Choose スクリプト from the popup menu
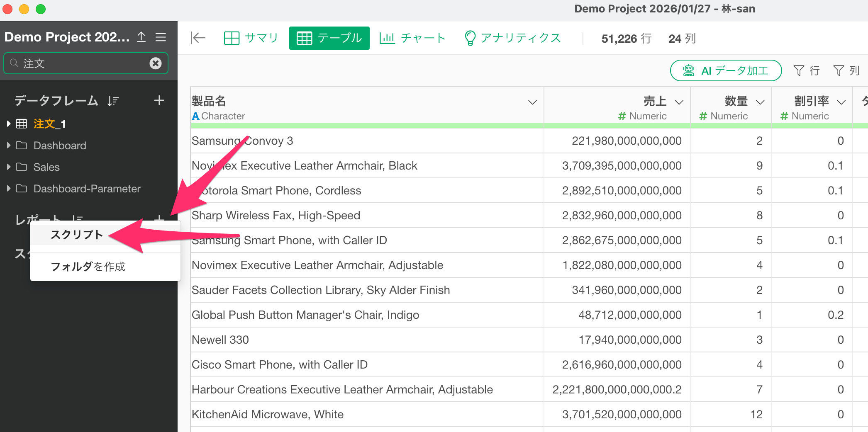The width and height of the screenshot is (868, 432). pos(77,235)
